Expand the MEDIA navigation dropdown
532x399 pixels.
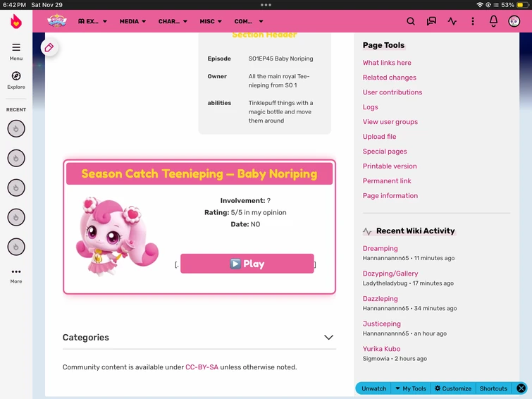point(132,21)
